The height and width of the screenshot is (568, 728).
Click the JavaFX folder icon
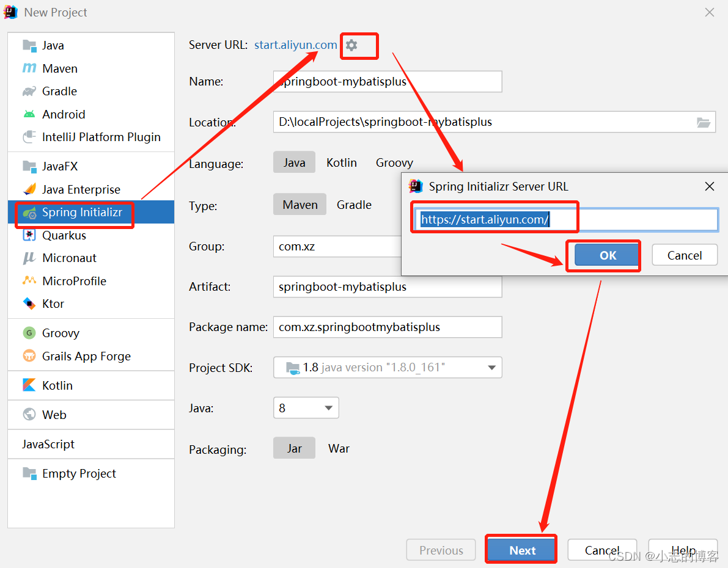click(30, 166)
